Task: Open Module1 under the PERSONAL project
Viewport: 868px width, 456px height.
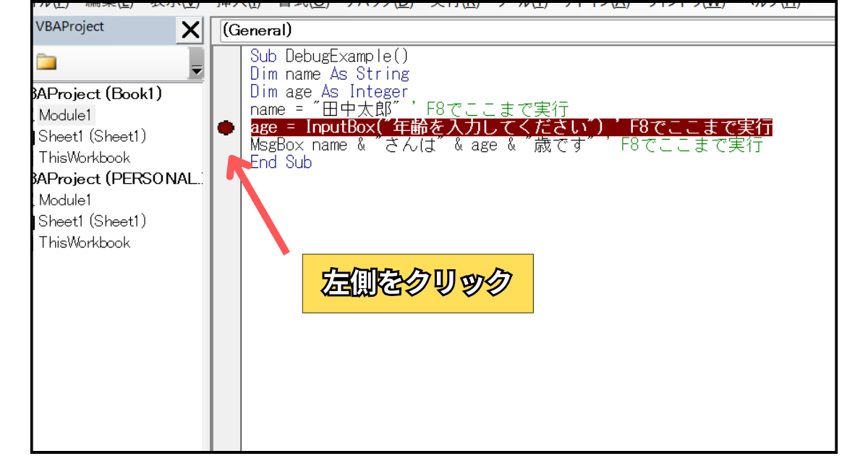Action: (x=65, y=200)
